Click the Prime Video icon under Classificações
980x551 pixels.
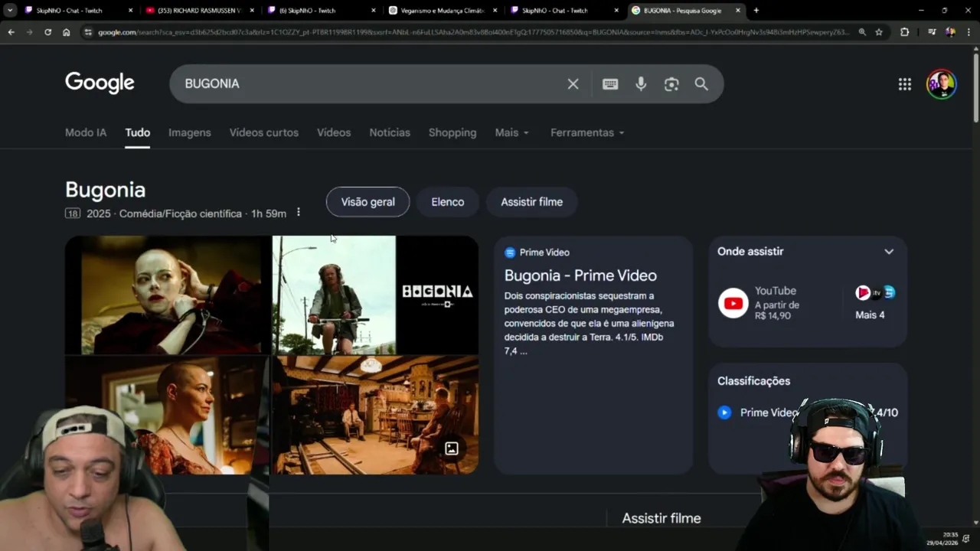click(x=724, y=412)
